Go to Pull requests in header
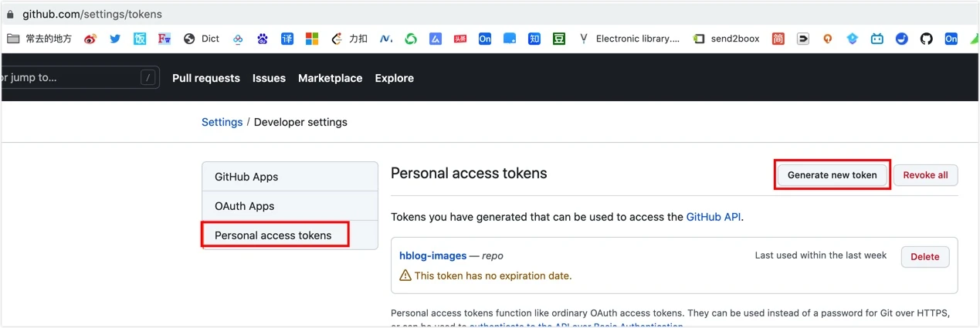Viewport: 980px width, 328px height. 206,78
